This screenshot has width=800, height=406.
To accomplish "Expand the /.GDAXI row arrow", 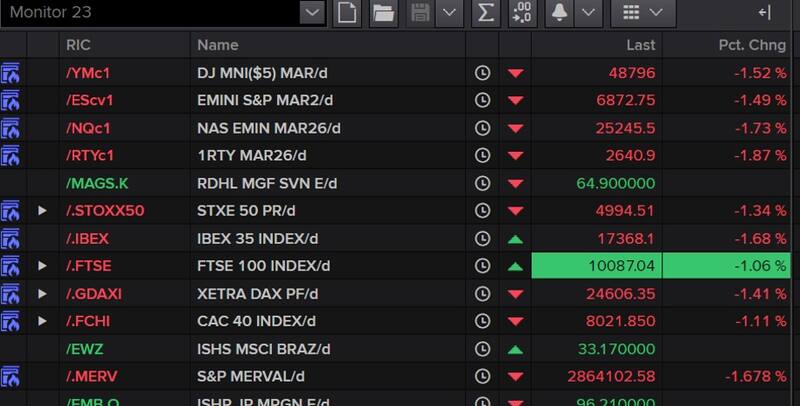I will coord(42,294).
